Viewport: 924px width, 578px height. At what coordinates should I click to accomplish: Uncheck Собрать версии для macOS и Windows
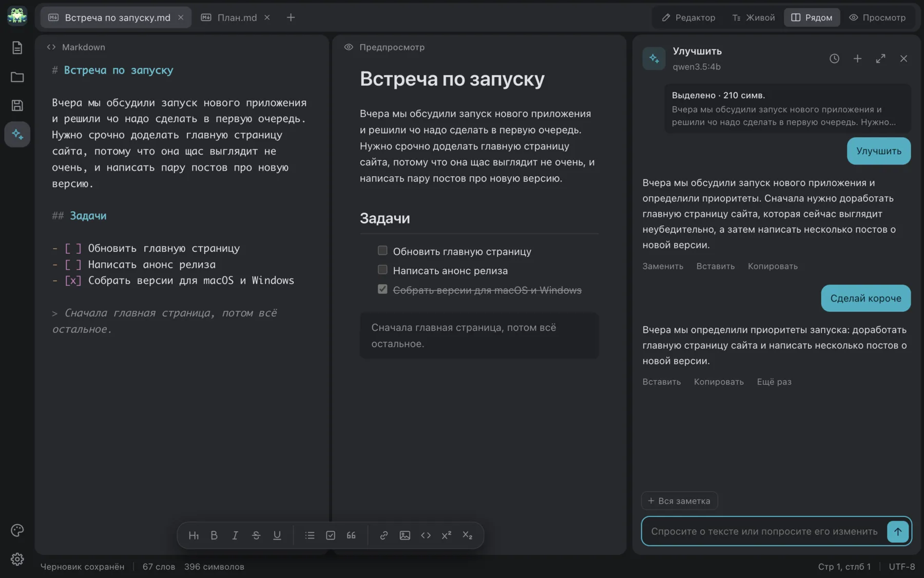tap(382, 289)
